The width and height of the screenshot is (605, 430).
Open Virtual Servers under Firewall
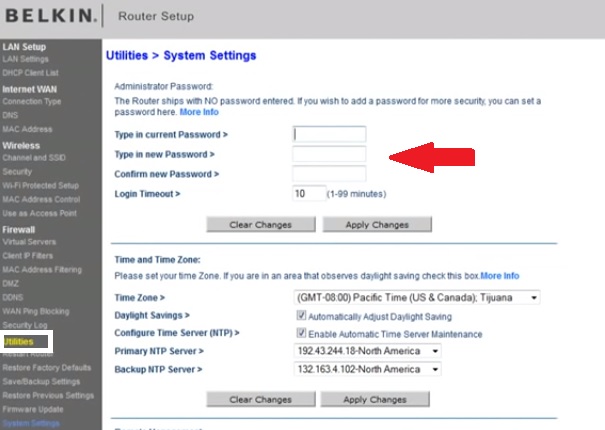coord(30,242)
